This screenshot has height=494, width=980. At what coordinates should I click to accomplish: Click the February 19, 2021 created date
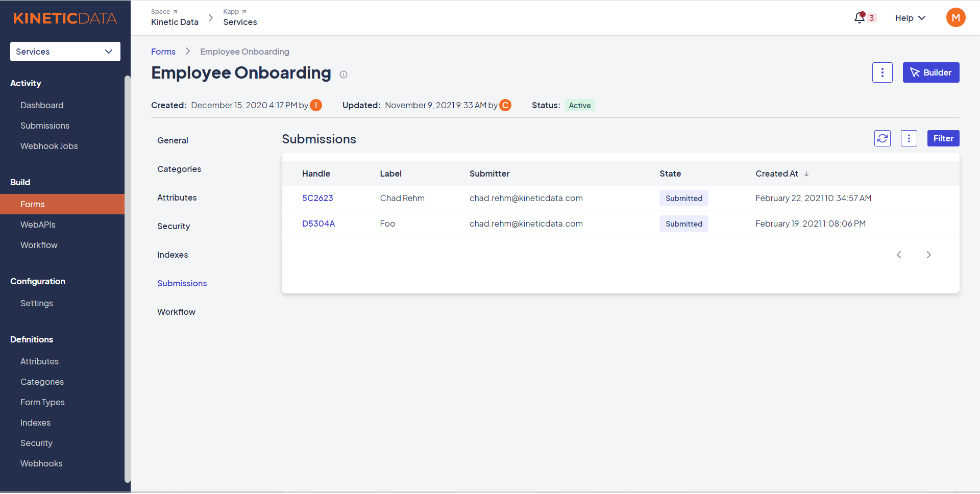(x=811, y=224)
